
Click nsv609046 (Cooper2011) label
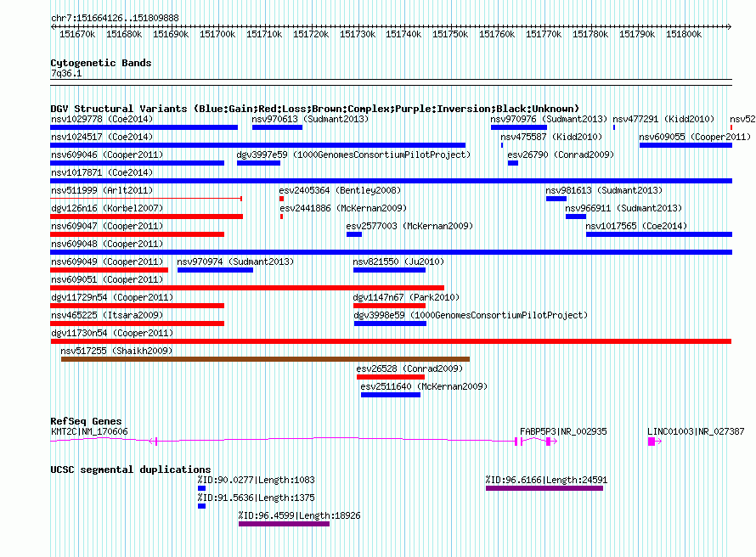point(107,155)
